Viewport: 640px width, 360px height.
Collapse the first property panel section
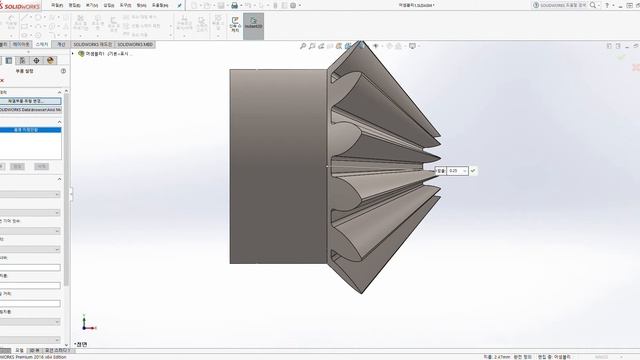pos(59,92)
